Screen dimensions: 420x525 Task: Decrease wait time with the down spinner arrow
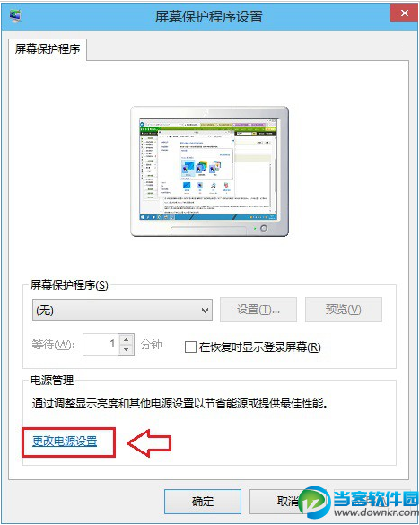coord(127,350)
